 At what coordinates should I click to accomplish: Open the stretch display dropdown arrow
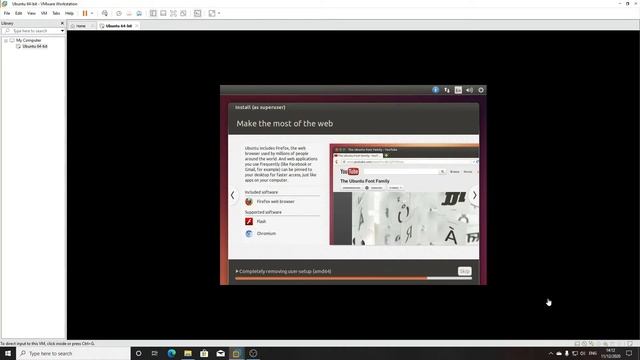[219, 13]
